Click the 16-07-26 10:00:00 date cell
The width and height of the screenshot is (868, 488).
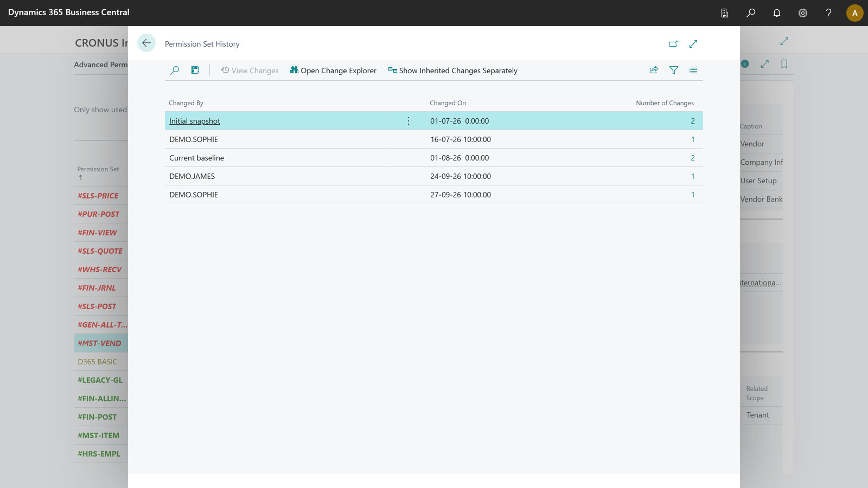[461, 139]
